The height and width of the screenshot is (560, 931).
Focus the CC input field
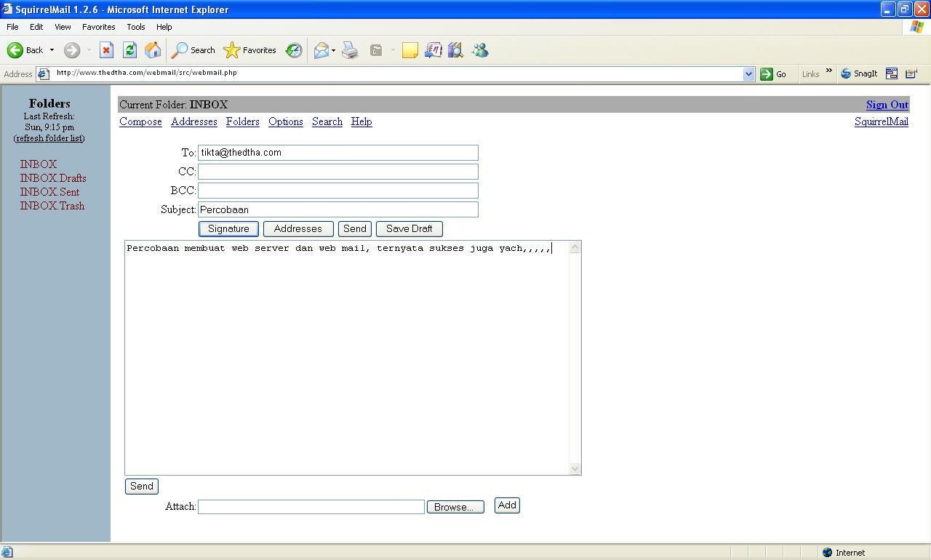(338, 172)
